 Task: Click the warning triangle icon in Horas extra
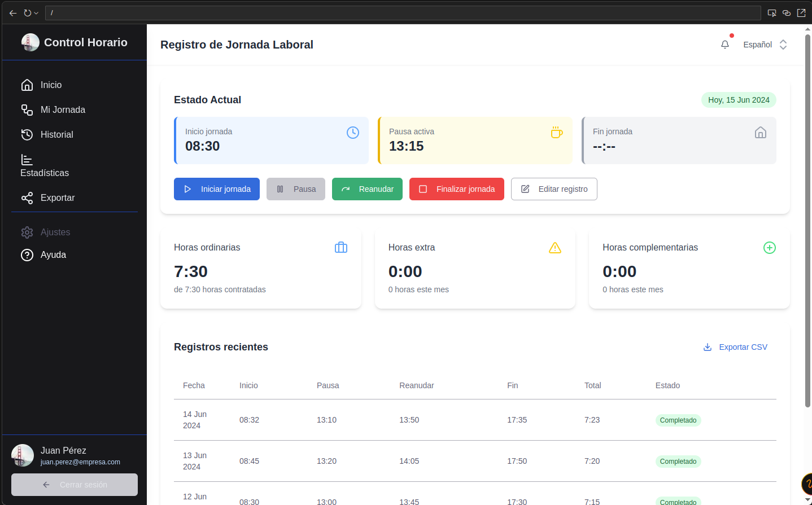tap(555, 248)
